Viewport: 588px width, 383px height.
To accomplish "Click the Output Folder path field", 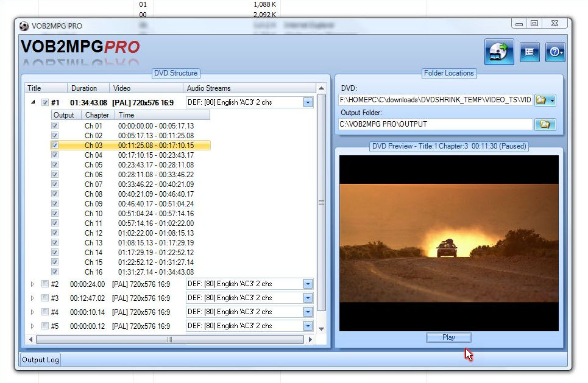I will tap(435, 124).
